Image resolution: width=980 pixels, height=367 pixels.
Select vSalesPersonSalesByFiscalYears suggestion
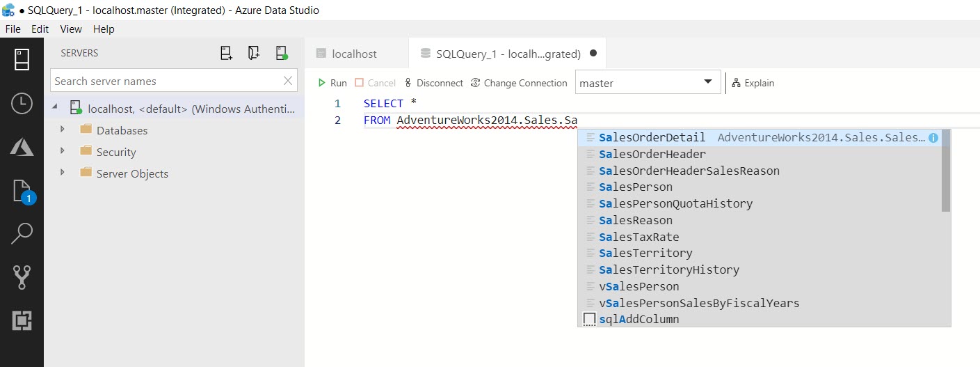[x=759, y=303]
